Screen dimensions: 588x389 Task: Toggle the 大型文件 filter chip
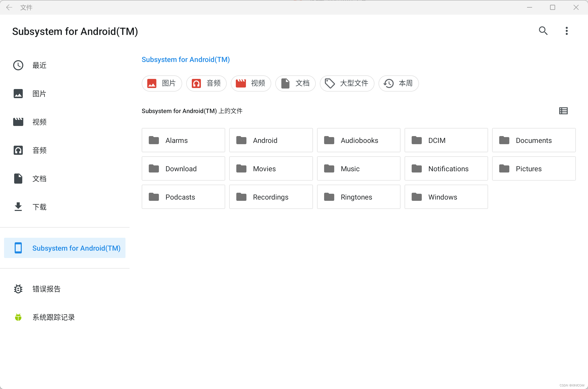coord(347,83)
